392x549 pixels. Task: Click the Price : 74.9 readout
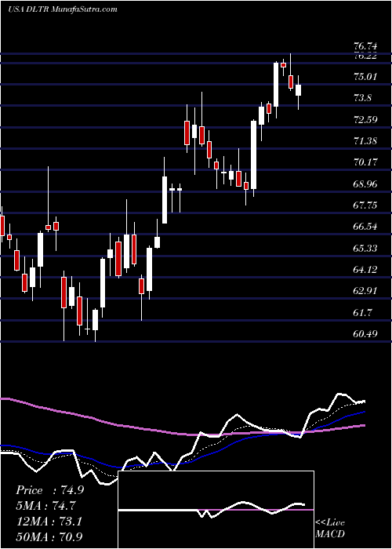coord(49,490)
